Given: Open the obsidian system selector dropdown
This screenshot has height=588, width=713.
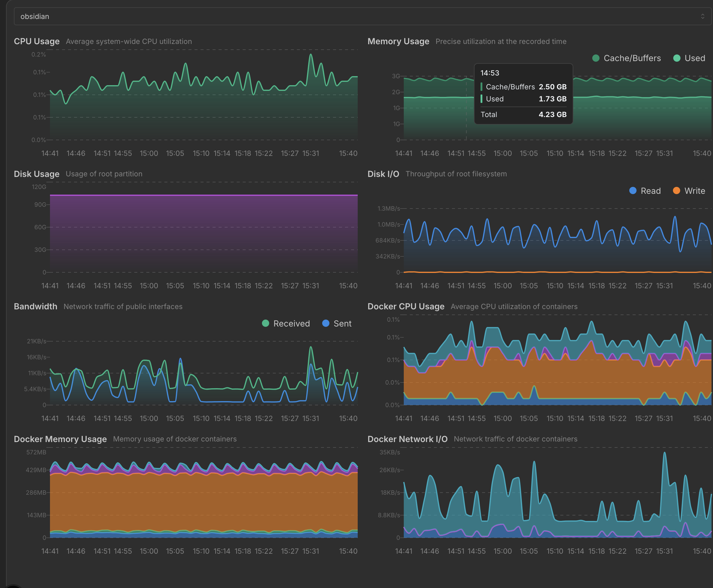Looking at the screenshot, I should [363, 16].
